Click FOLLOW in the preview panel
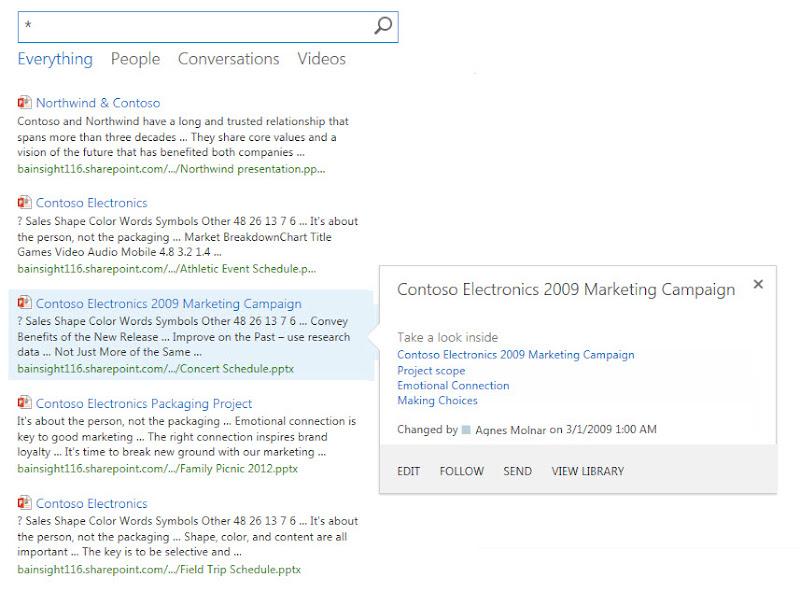 pyautogui.click(x=462, y=471)
